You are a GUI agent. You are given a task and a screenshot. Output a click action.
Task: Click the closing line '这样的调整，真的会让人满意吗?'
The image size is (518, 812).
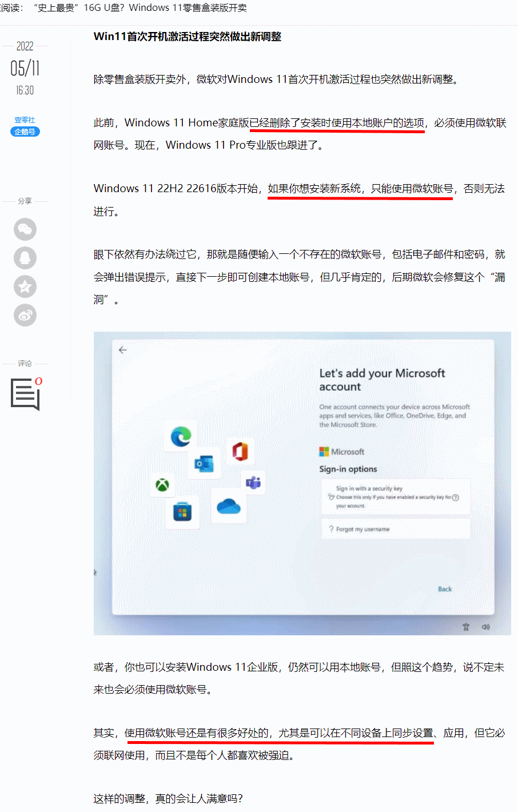[168, 799]
